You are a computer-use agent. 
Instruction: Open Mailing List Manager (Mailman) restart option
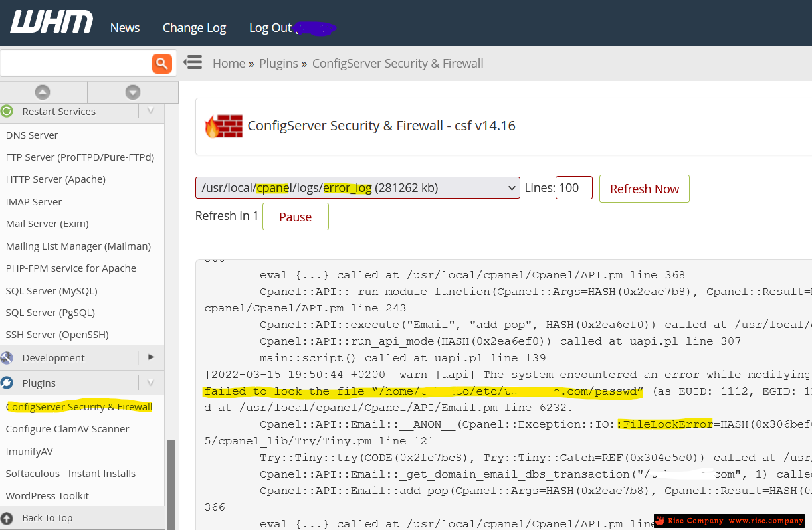(x=78, y=246)
